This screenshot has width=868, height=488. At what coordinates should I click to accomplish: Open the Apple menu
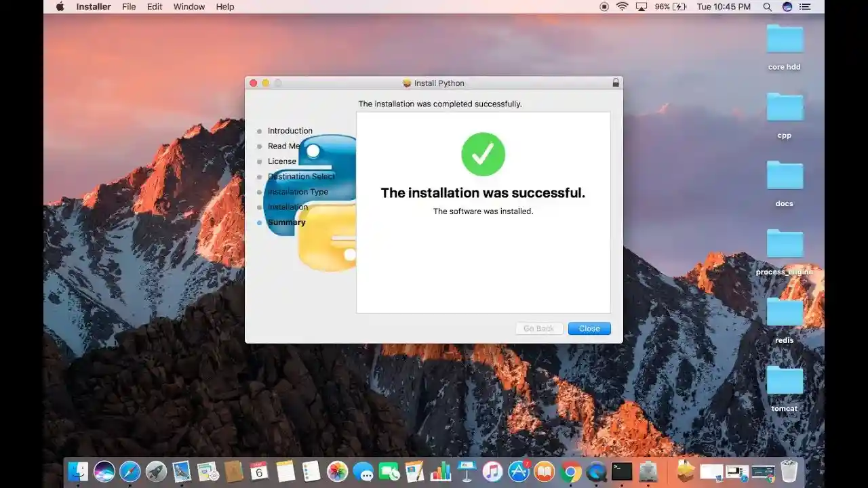pos(60,7)
